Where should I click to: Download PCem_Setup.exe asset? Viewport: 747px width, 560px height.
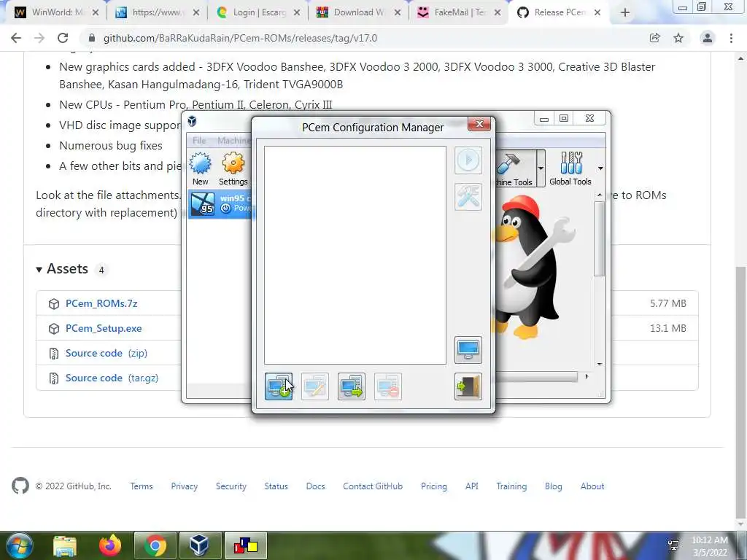pyautogui.click(x=104, y=328)
